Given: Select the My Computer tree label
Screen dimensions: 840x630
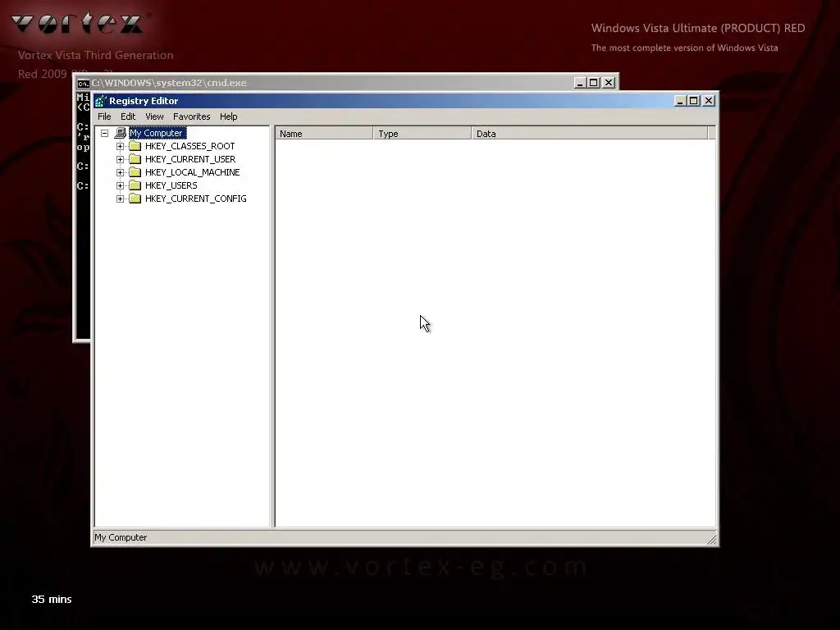Looking at the screenshot, I should 157,133.
